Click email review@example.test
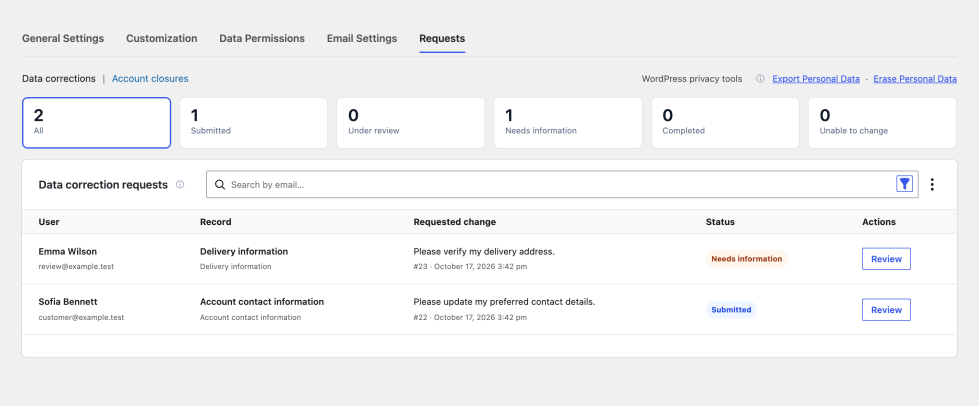 (76, 266)
